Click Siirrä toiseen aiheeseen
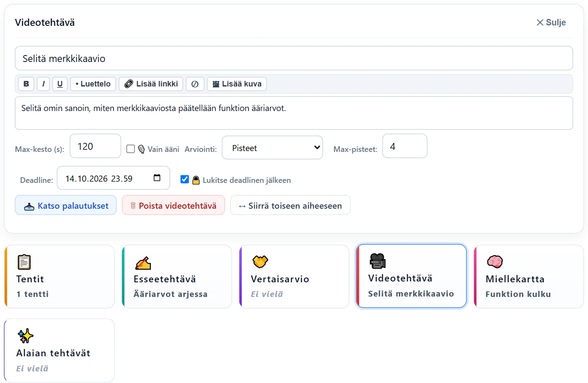The height and width of the screenshot is (383, 588). pos(291,205)
